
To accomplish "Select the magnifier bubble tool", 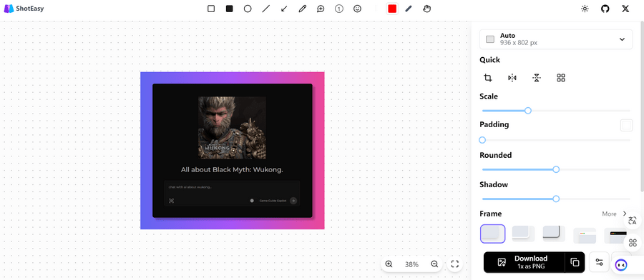I will click(x=321, y=9).
